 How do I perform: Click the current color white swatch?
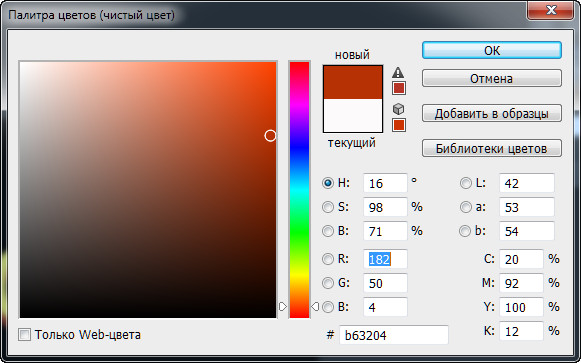(353, 115)
